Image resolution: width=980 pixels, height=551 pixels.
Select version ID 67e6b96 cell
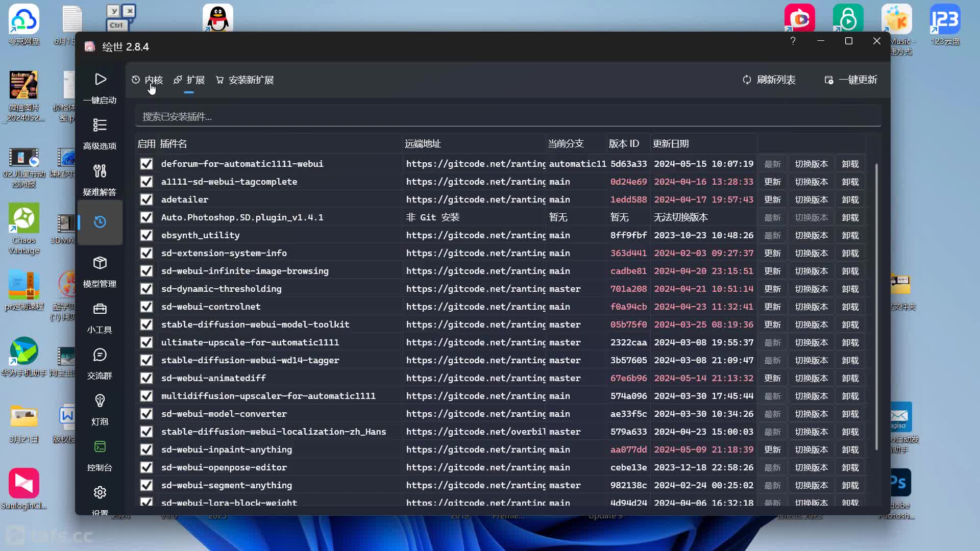point(628,378)
